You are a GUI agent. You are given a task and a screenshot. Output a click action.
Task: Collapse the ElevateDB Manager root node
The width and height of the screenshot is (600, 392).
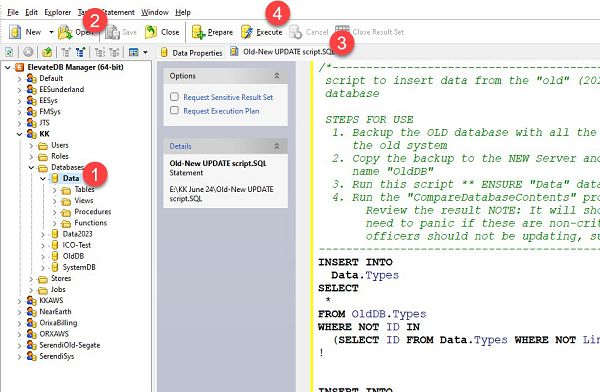point(8,67)
